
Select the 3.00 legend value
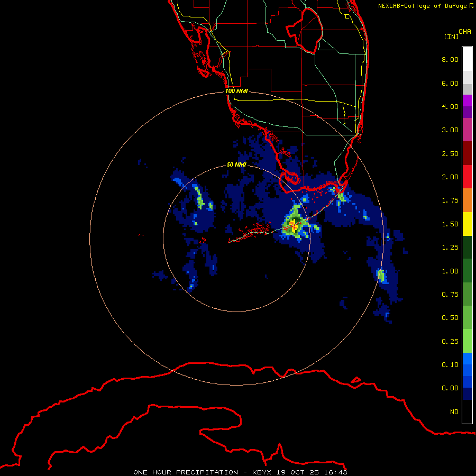click(x=450, y=130)
